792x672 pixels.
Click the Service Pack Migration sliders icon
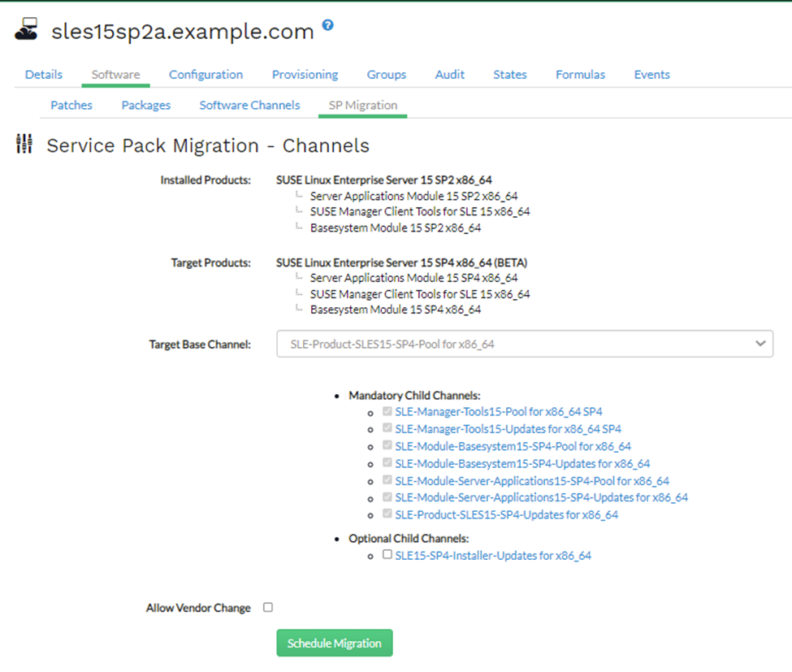click(x=24, y=145)
